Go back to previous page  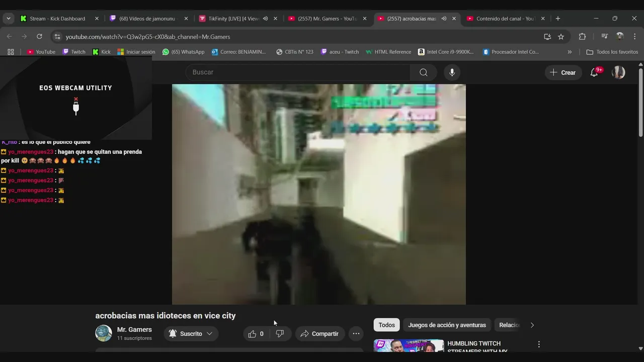pyautogui.click(x=9, y=37)
